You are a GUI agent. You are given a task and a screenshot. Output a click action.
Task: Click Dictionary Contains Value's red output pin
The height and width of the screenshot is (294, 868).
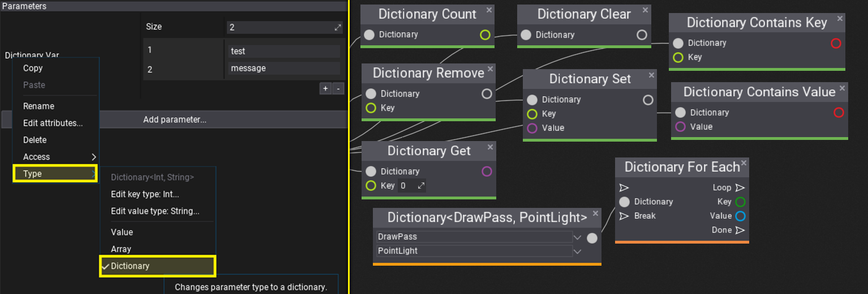[839, 113]
